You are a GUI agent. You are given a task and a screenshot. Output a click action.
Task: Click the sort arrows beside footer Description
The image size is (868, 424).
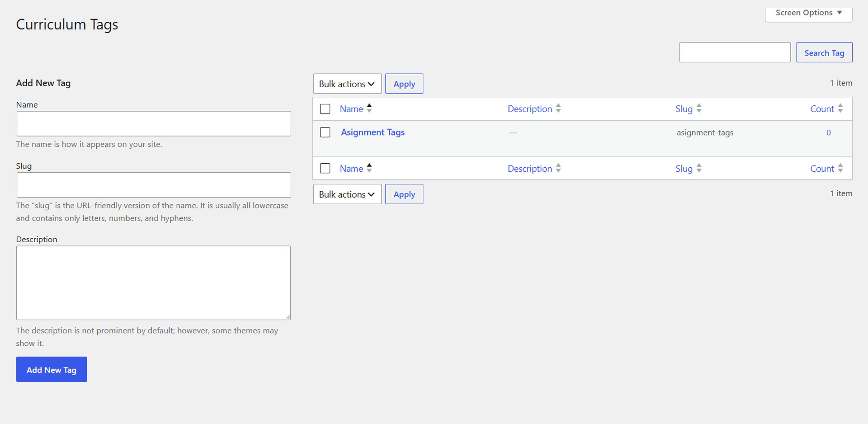pyautogui.click(x=558, y=168)
